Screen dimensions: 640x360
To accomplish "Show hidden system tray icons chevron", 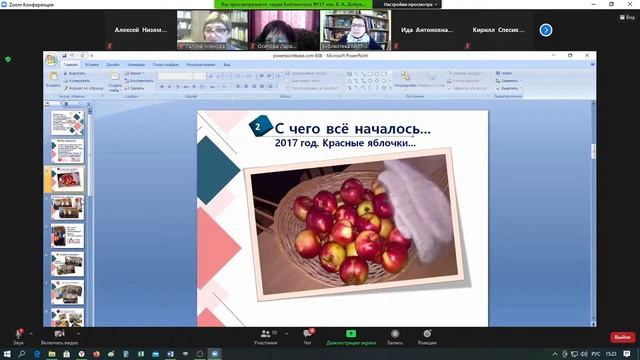I will click(555, 354).
